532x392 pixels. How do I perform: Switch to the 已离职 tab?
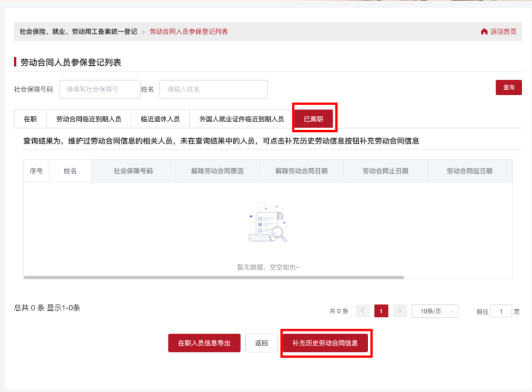(x=315, y=118)
